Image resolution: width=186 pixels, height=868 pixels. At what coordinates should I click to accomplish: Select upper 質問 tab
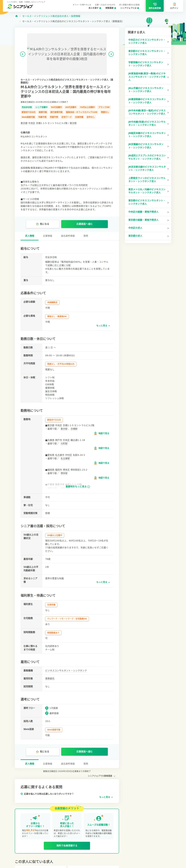tap(86, 236)
